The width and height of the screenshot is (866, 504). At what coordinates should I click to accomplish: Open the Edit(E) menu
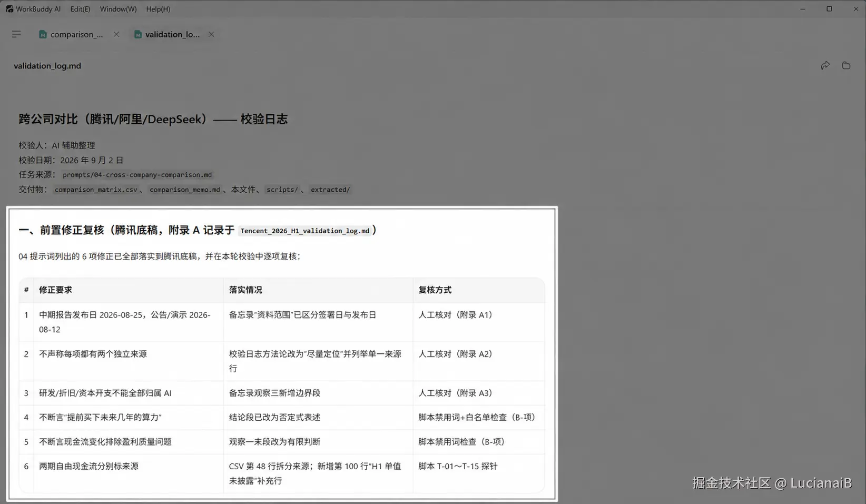pos(81,9)
